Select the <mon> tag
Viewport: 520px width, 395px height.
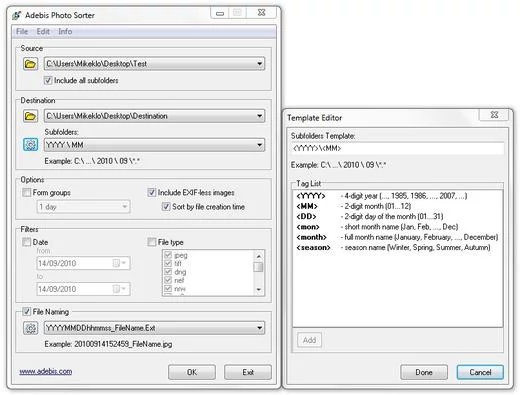click(x=308, y=227)
